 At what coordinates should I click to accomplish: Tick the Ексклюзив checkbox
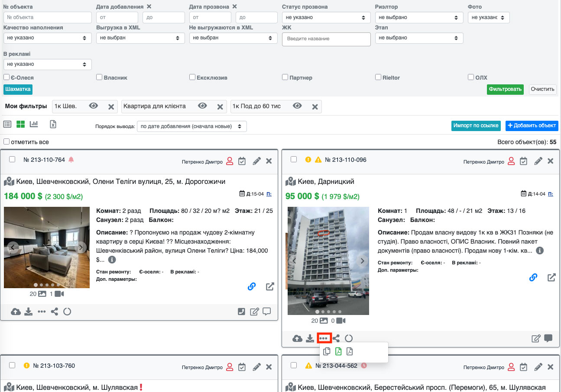[x=192, y=77]
